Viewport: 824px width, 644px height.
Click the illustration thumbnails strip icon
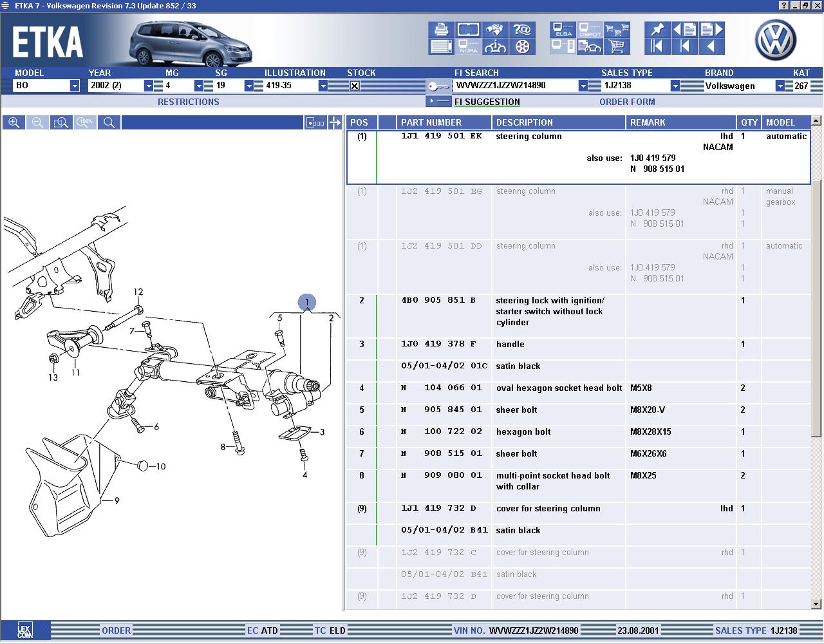click(315, 122)
